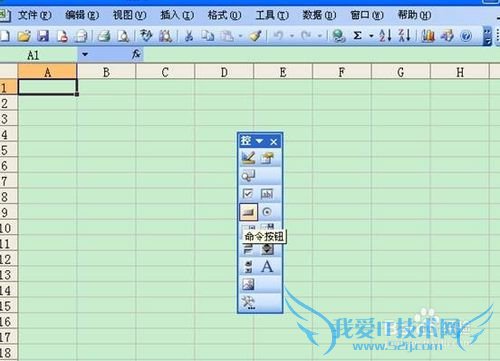Select the Option Button control

(267, 212)
